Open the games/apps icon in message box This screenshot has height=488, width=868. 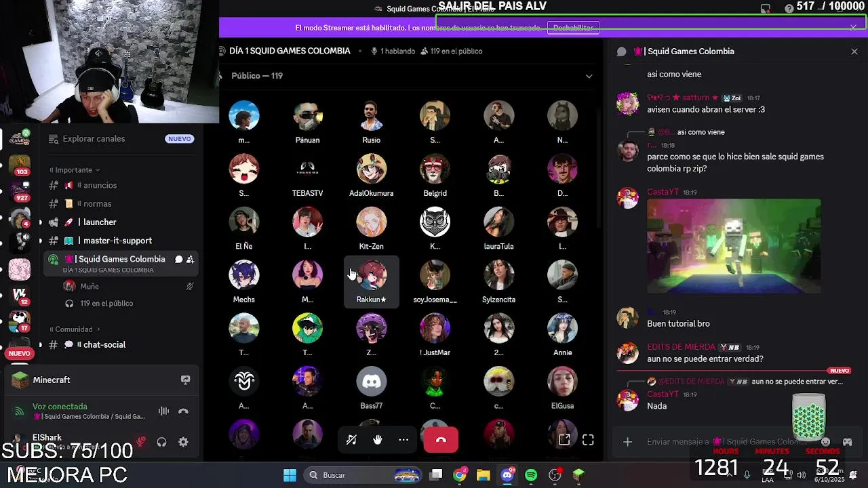point(847,442)
